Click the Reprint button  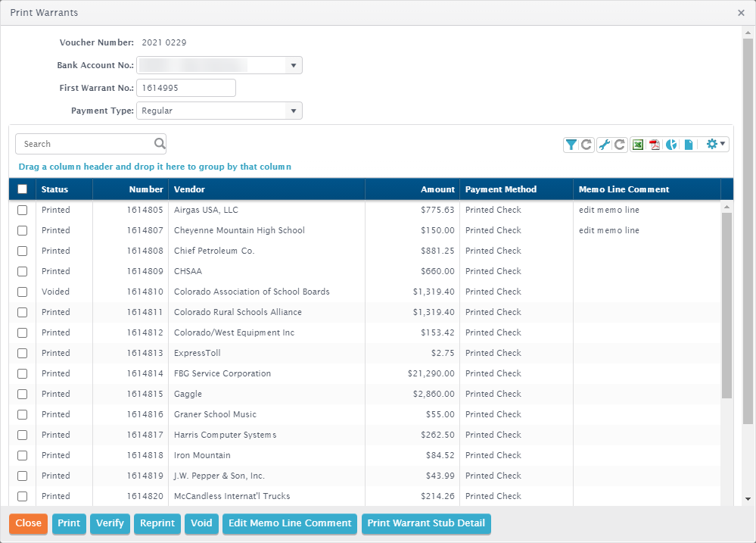tap(157, 524)
